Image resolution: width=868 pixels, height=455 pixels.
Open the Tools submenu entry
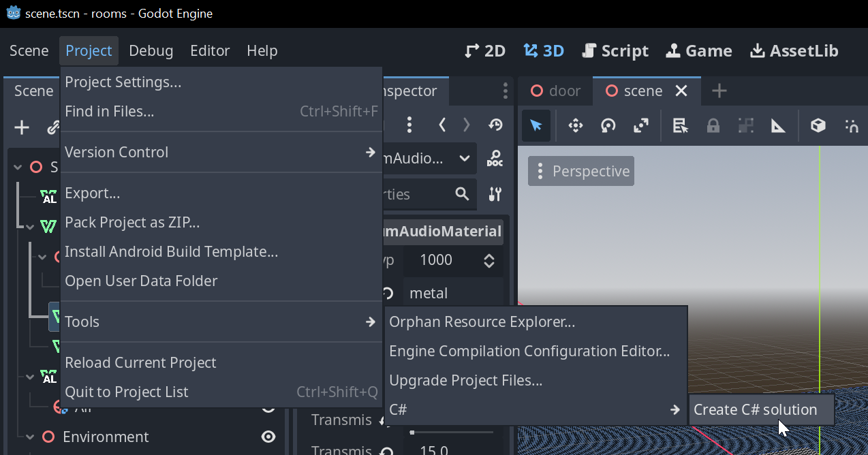[x=221, y=321]
